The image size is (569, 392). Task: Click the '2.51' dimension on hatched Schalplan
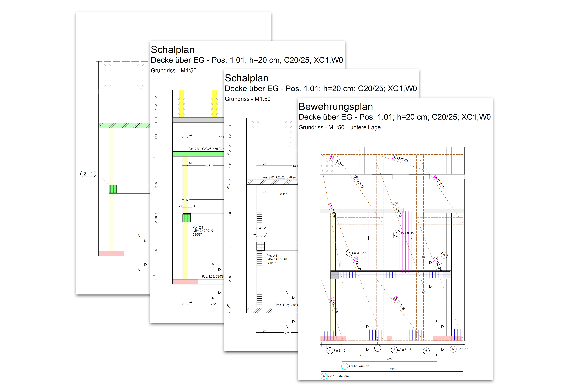287,333
